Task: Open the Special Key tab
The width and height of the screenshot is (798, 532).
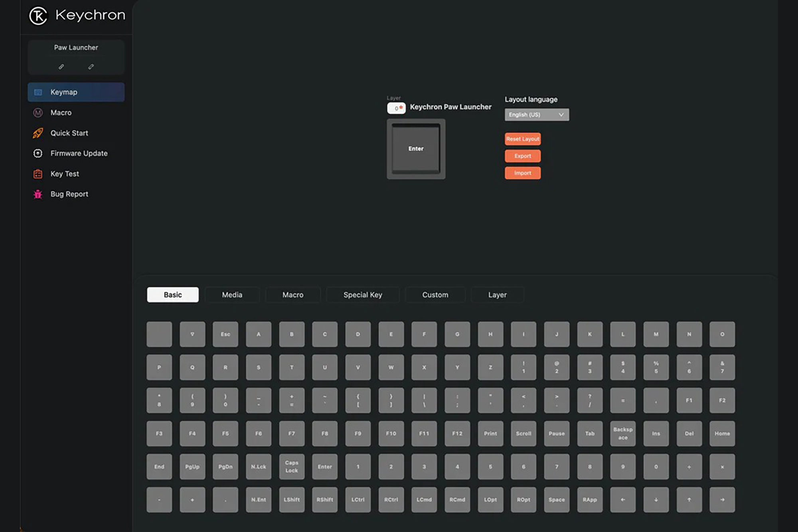Action: pos(363,295)
